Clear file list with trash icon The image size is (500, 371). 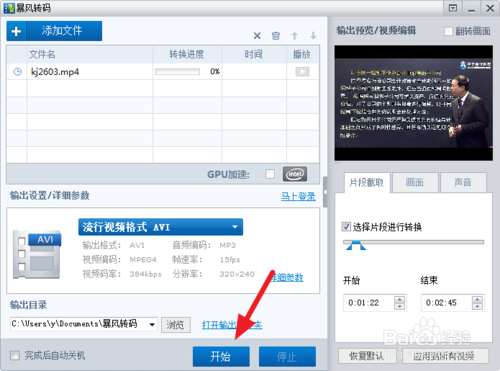[x=276, y=36]
